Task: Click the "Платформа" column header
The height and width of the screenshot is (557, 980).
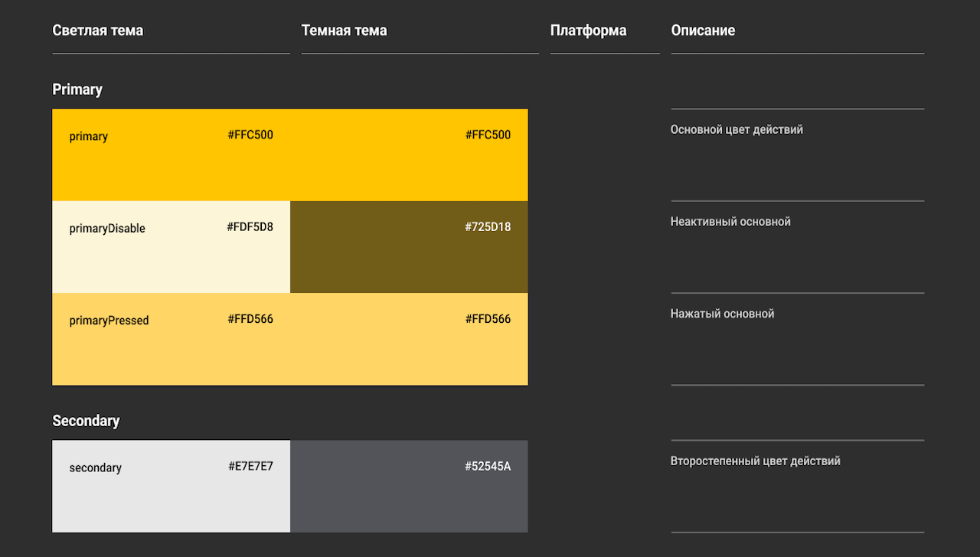Action: 589,31
